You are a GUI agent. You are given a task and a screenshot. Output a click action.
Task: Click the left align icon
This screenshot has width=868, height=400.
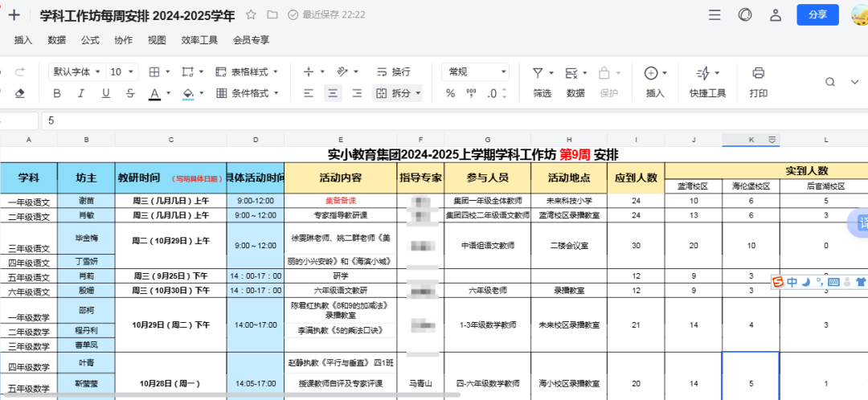pos(308,93)
